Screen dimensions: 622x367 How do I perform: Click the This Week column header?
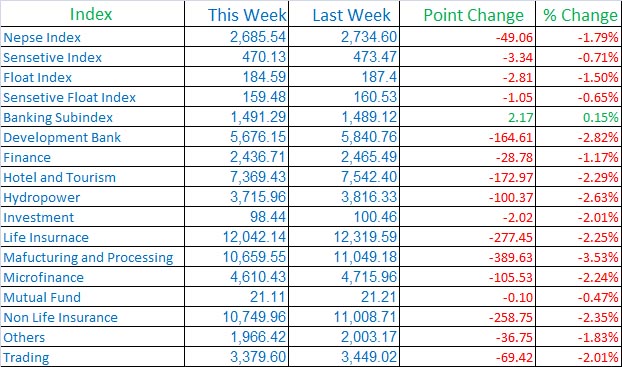coord(247,15)
